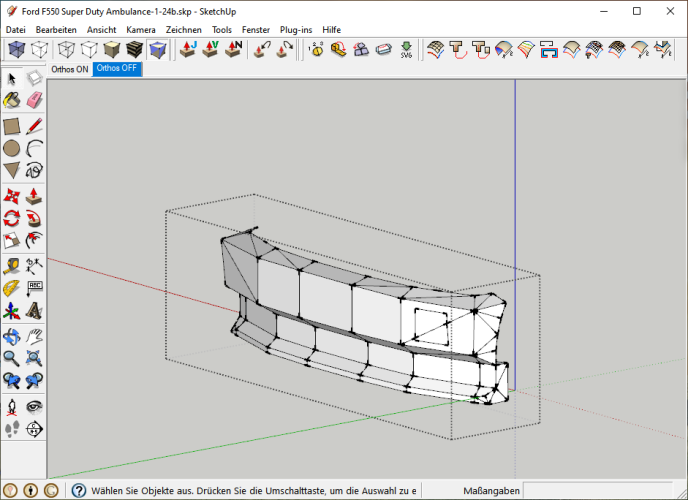Go to Previous zoom view
Image resolution: width=688 pixels, height=500 pixels.
tap(12, 380)
